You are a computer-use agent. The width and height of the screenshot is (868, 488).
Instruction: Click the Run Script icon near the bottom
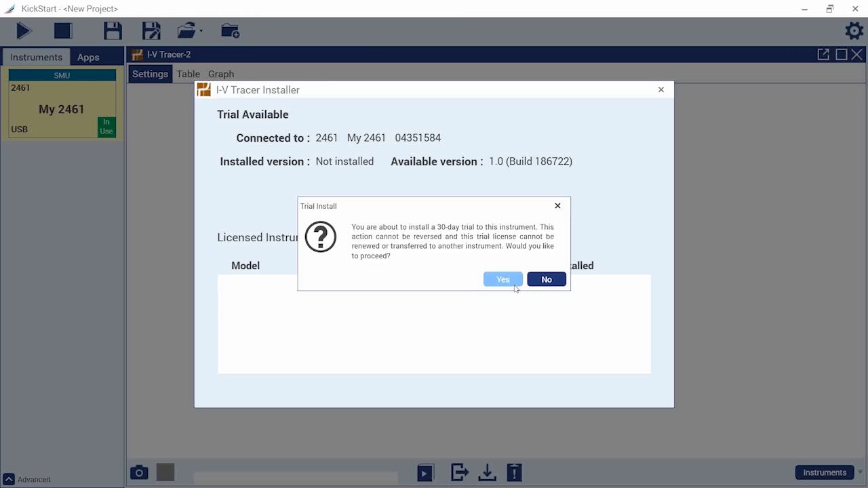pos(425,472)
